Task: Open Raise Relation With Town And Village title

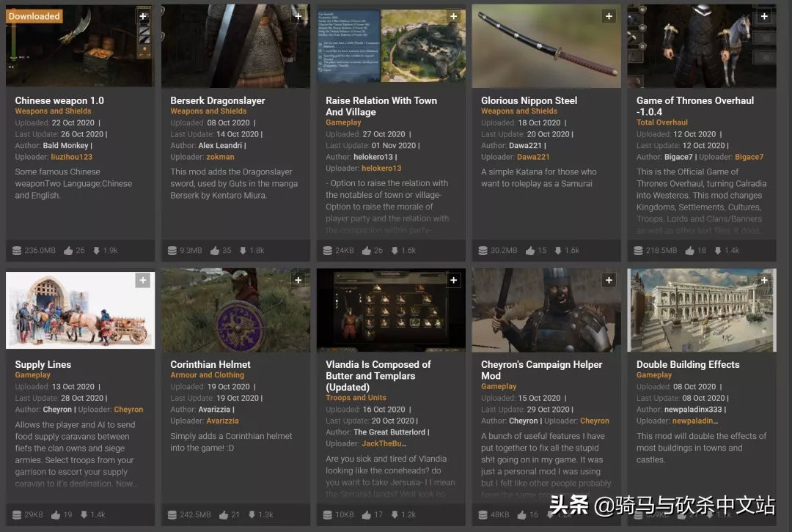Action: [381, 106]
